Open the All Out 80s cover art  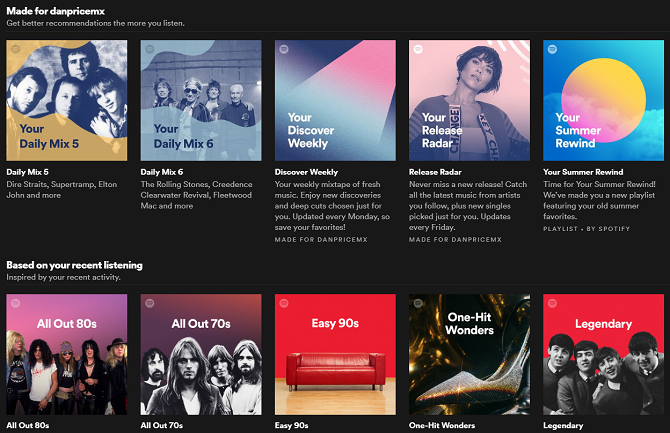pos(67,354)
